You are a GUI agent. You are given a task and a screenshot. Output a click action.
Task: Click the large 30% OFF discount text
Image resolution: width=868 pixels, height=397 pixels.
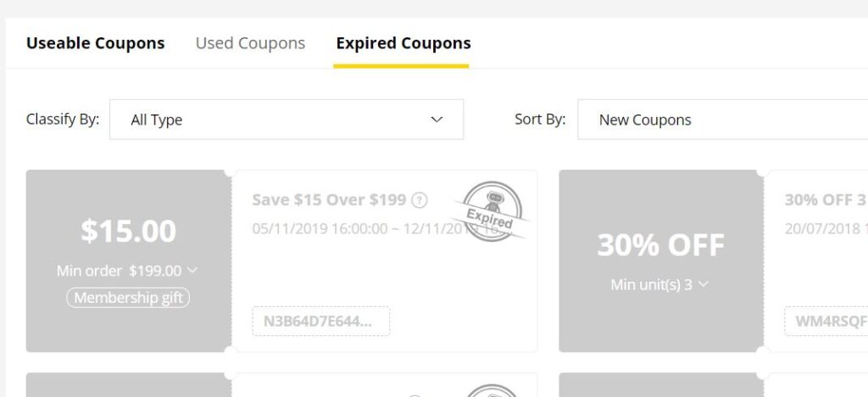(660, 245)
